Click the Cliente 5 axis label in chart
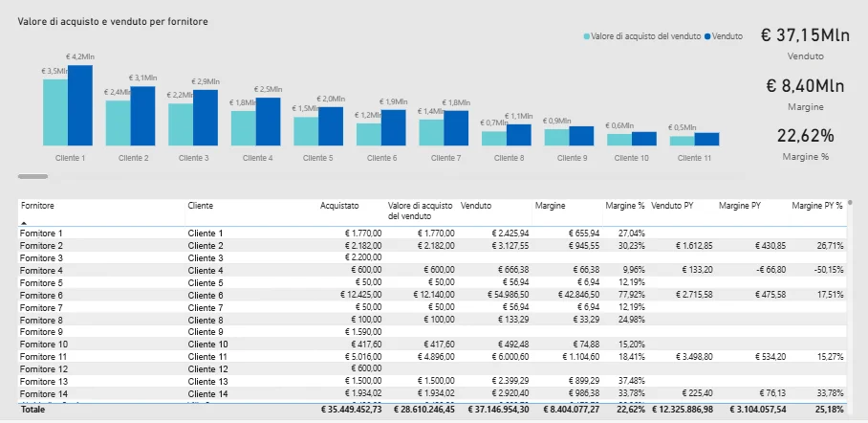Image resolution: width=868 pixels, height=423 pixels. coord(321,158)
